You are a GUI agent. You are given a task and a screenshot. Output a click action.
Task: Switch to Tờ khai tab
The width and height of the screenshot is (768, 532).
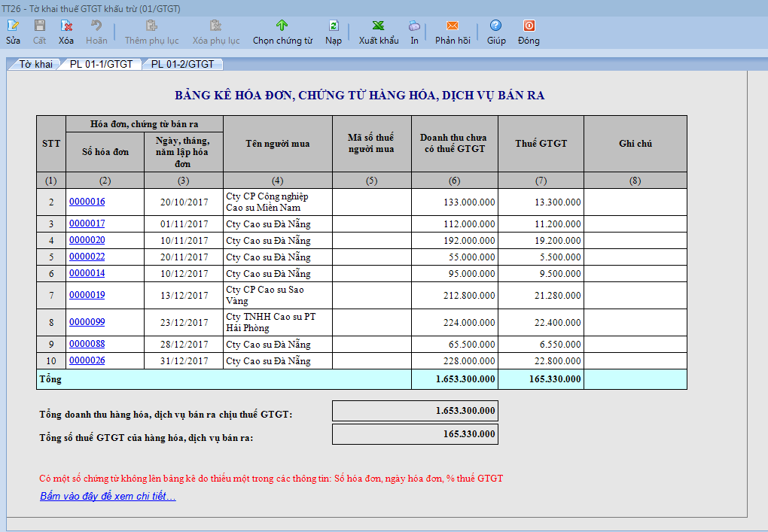(x=35, y=64)
